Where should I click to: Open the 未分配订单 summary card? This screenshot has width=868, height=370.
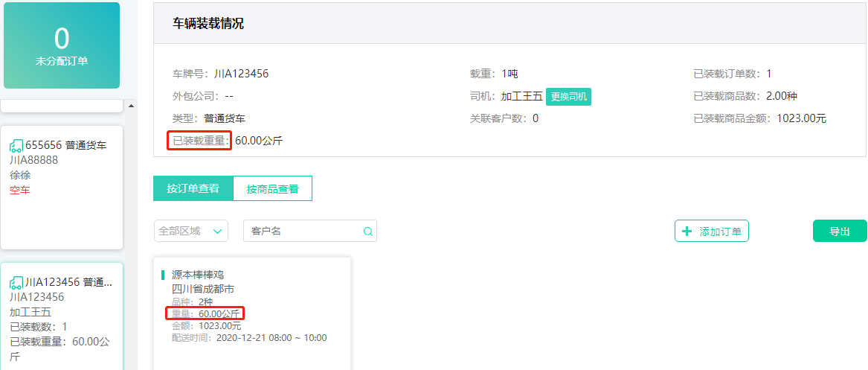(62, 45)
